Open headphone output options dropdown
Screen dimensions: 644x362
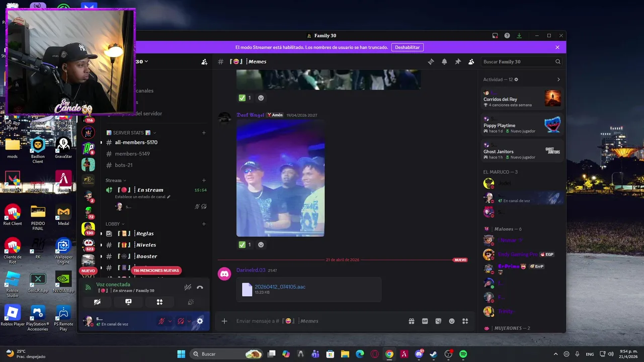[189, 321]
